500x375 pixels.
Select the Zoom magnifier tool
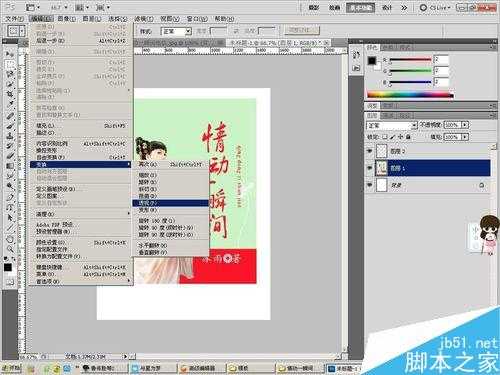pos(10,249)
